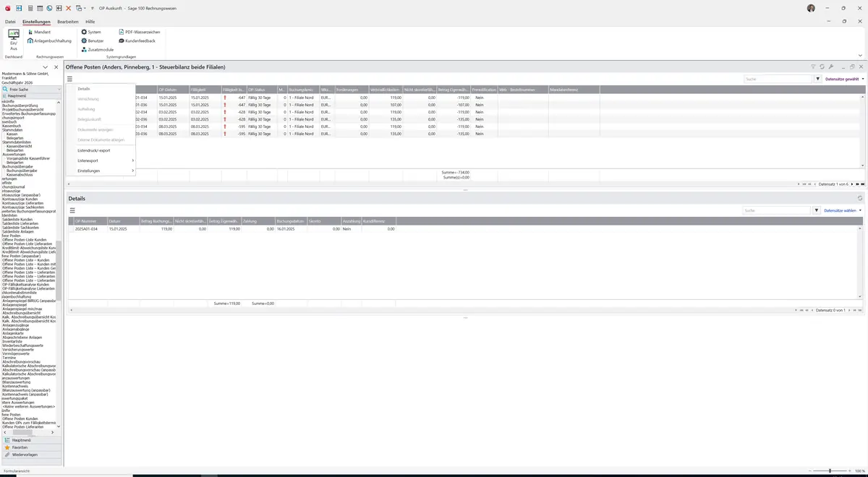Screen dimensions: 868x477
Task: Open the Datensätze gewählt dropdown
Action: [843, 79]
